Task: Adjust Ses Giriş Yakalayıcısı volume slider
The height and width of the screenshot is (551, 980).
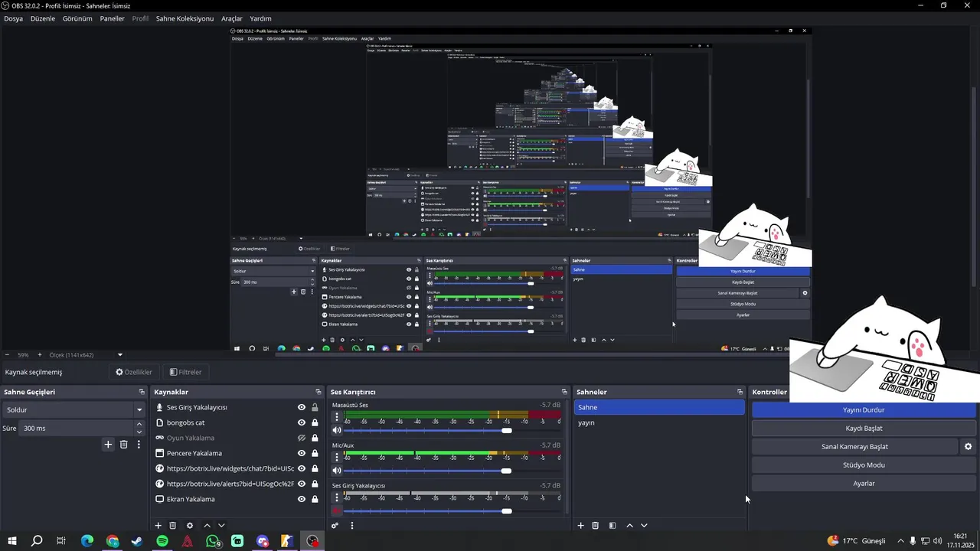Action: point(506,510)
